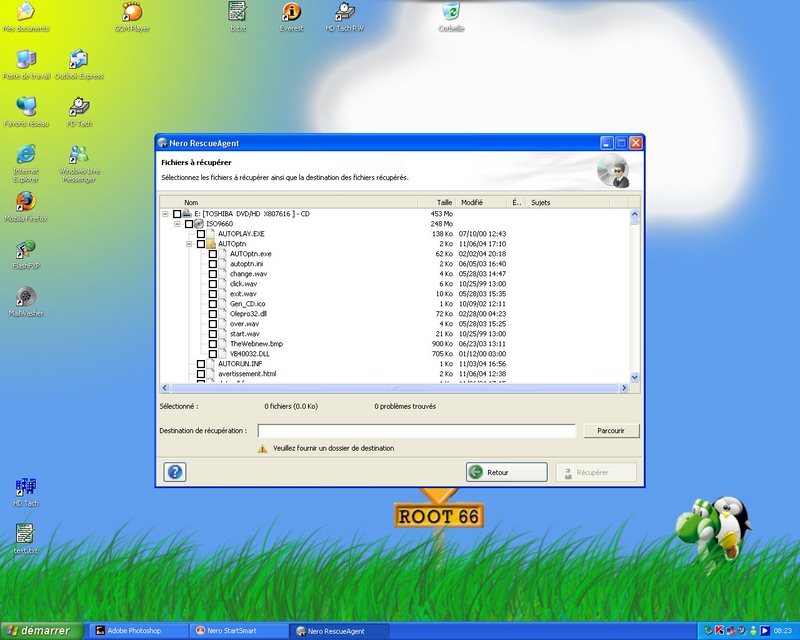Image resolution: width=800 pixels, height=640 pixels.
Task: Click the file list scroll up arrow
Action: click(x=635, y=214)
